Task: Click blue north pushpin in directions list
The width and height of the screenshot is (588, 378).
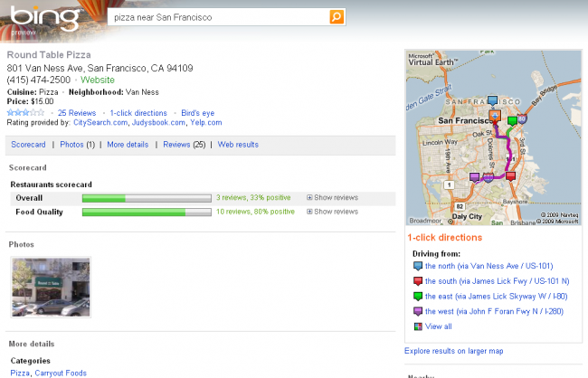Action: 418,266
